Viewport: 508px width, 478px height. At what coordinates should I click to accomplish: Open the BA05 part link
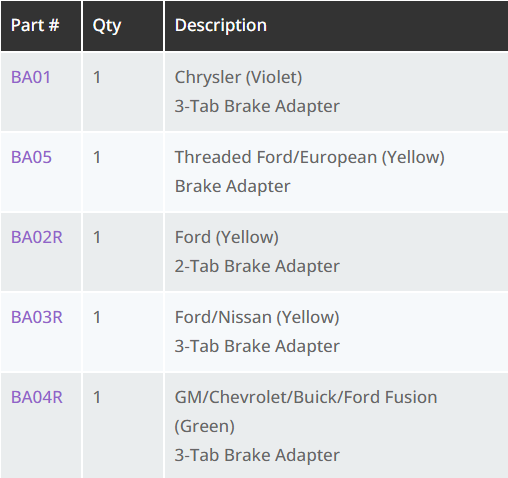coord(31,157)
